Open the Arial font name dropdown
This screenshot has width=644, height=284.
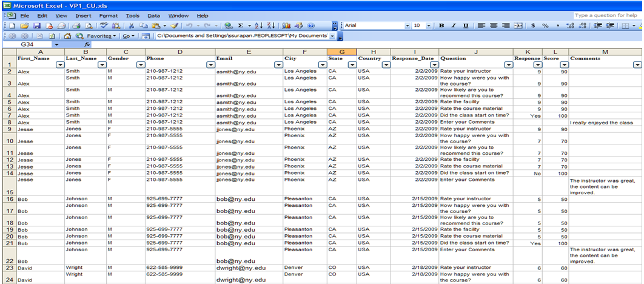tap(408, 25)
